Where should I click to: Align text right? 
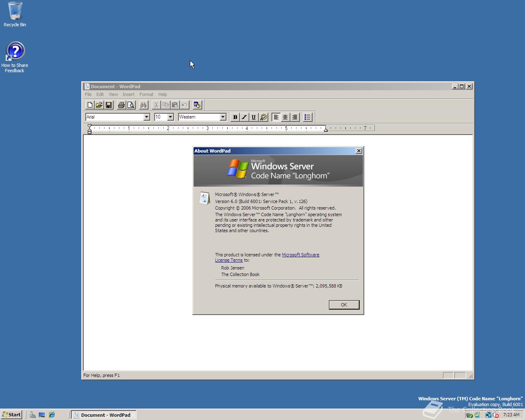[295, 117]
